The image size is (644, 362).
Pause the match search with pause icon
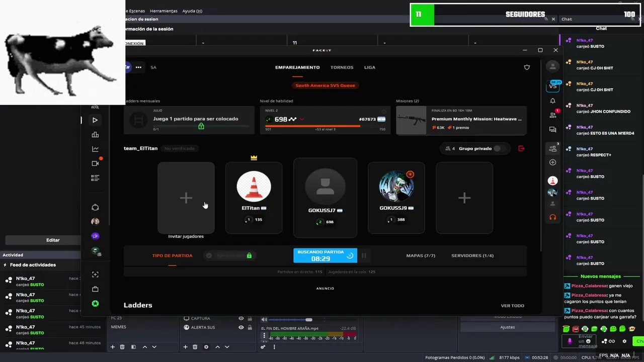point(364,255)
